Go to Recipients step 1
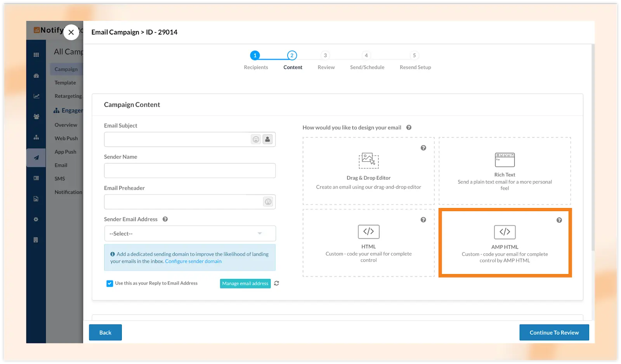The height and width of the screenshot is (364, 621). click(255, 55)
